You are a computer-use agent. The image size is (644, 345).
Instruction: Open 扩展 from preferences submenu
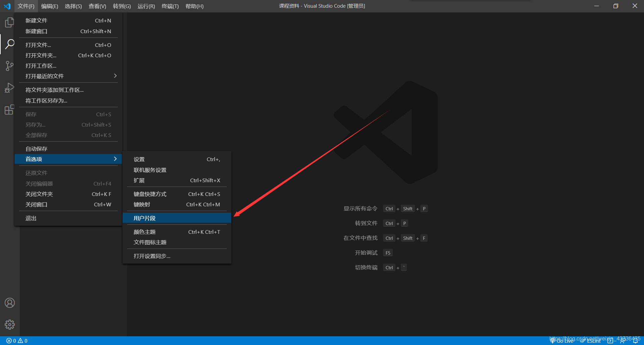click(x=177, y=180)
